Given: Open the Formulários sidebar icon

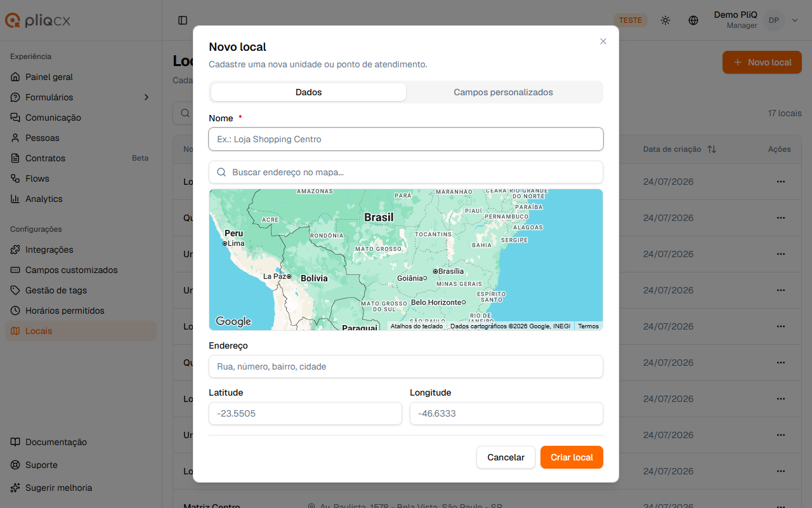Looking at the screenshot, I should pyautogui.click(x=15, y=97).
